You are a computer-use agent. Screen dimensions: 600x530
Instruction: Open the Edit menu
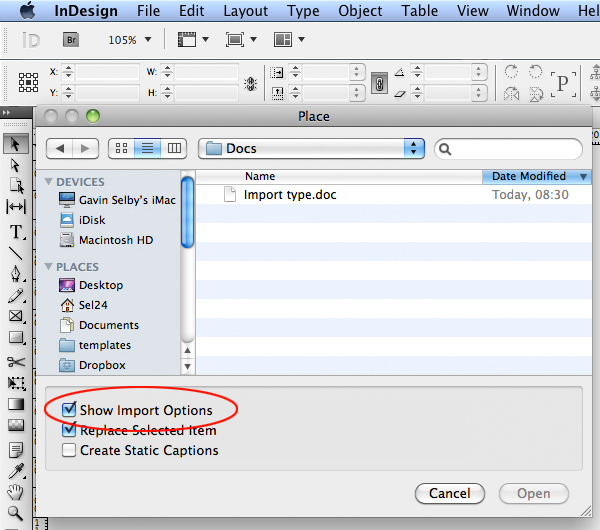[191, 11]
